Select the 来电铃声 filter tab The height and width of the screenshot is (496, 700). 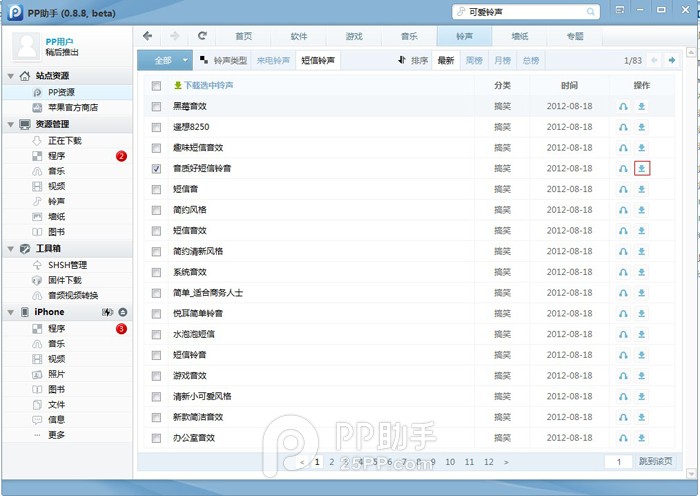pyautogui.click(x=273, y=61)
